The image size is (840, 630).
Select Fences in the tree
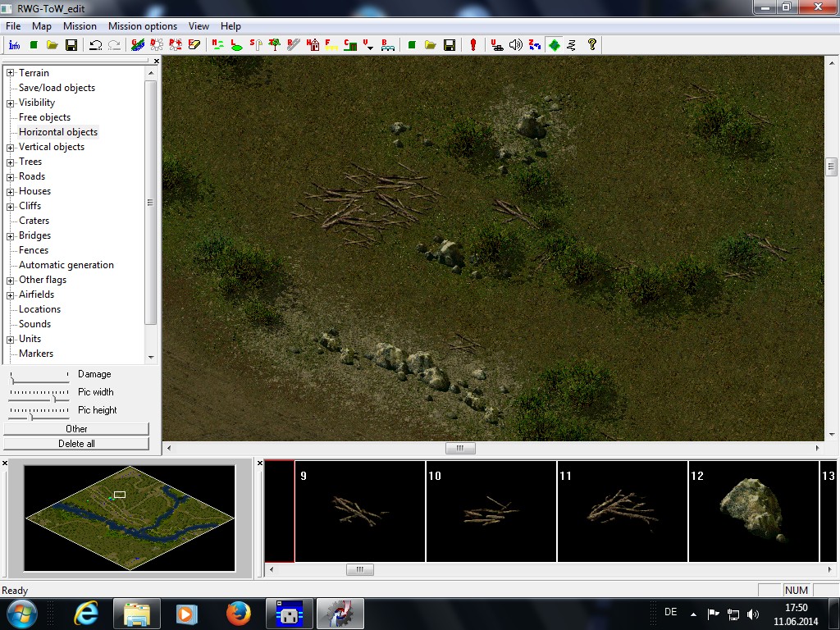coord(33,250)
